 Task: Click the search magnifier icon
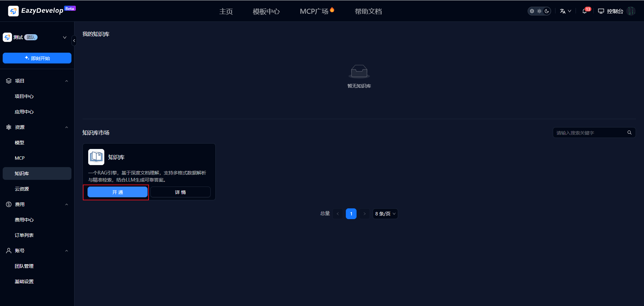[x=629, y=133]
